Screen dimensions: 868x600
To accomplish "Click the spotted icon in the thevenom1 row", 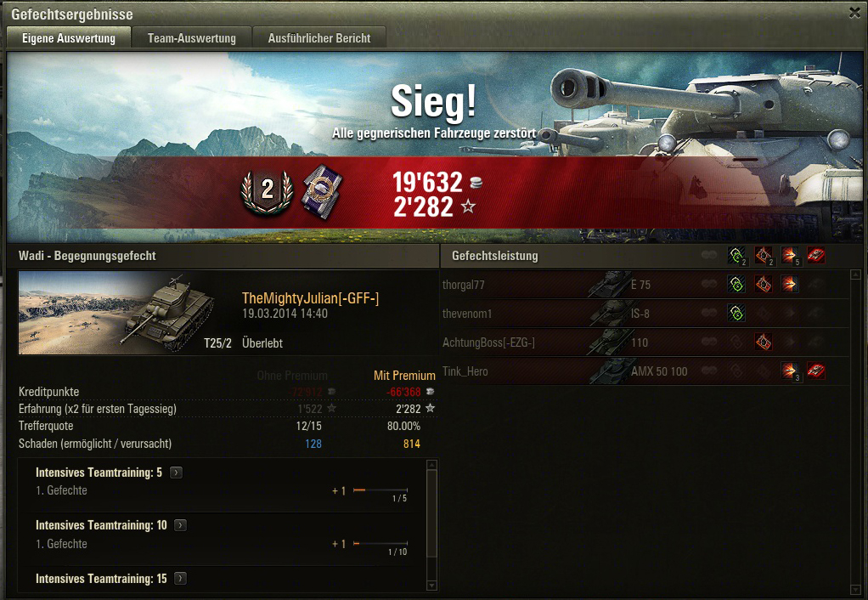I will pyautogui.click(x=736, y=313).
